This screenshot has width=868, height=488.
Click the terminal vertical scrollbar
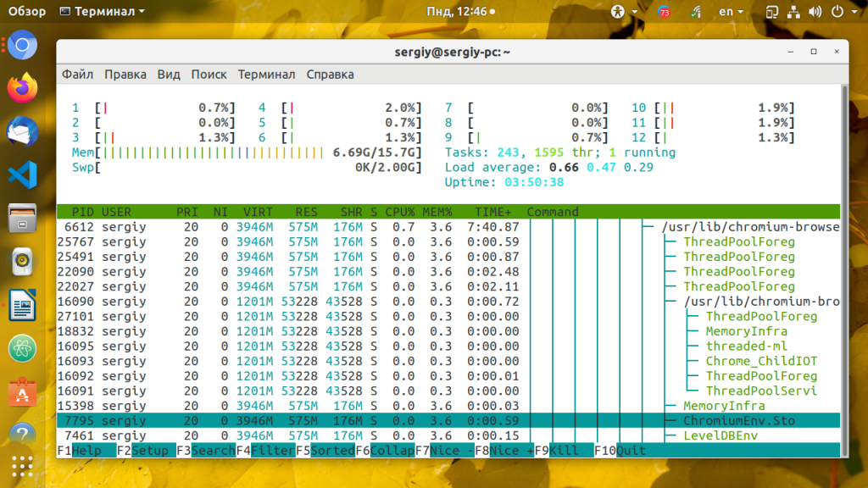844,254
